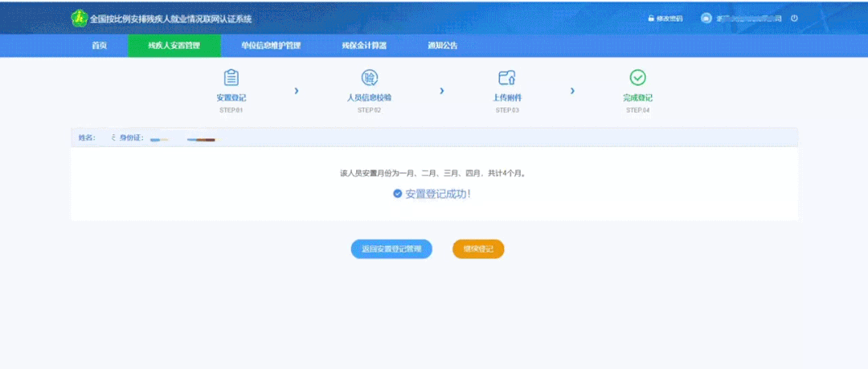Click the green 完成登记 checkmark icon
This screenshot has height=369, width=868.
click(637, 77)
